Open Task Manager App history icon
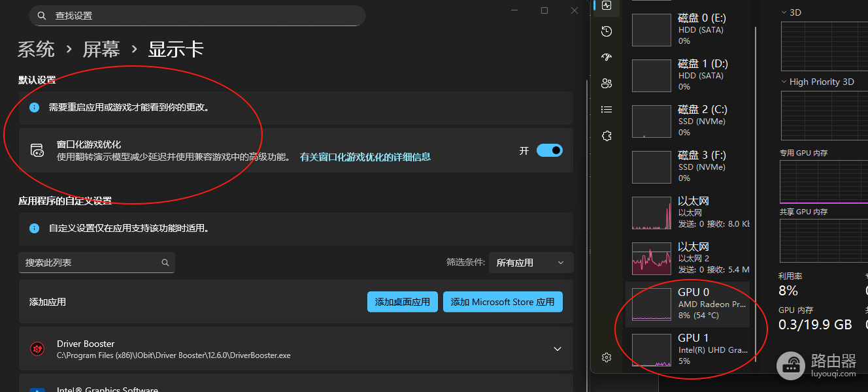The height and width of the screenshot is (392, 868). pyautogui.click(x=607, y=31)
